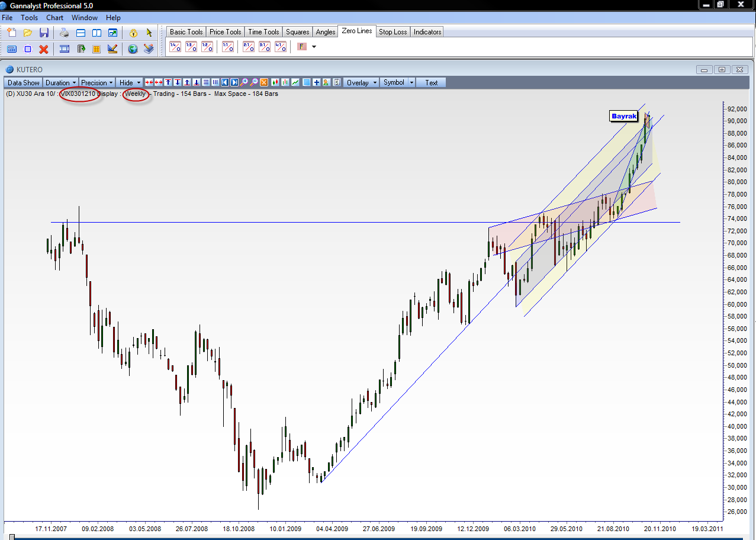The height and width of the screenshot is (540, 756).
Task: Compress chart horizontally with inward red arrows
Action: 149,83
